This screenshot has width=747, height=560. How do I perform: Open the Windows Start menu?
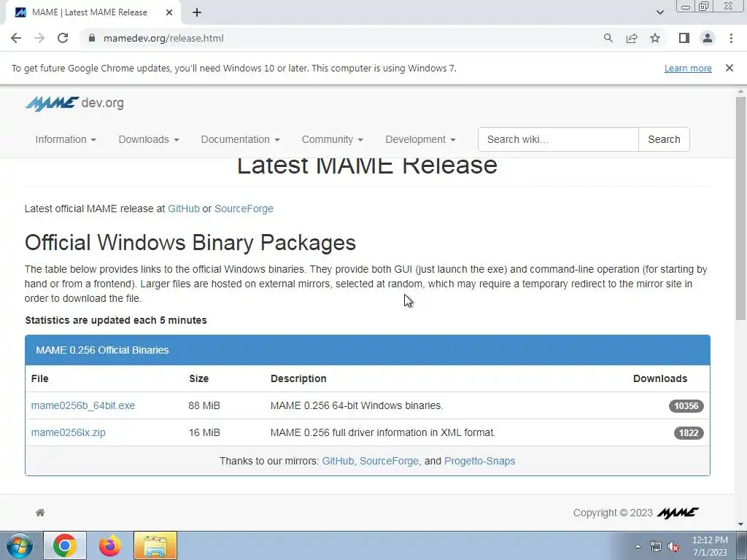pos(19,545)
